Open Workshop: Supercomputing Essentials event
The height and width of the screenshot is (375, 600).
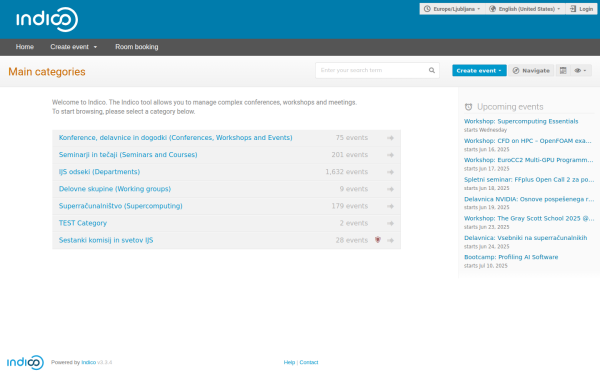coord(521,121)
